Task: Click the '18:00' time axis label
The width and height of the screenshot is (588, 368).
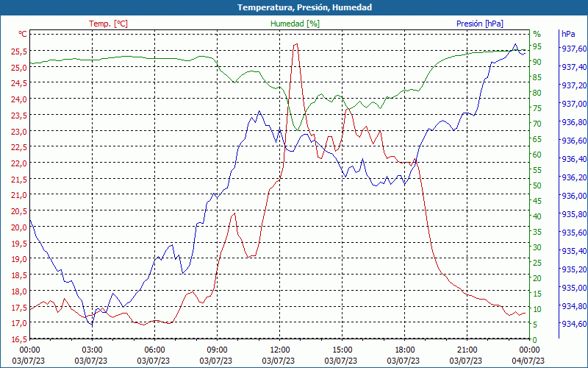Action: pyautogui.click(x=404, y=350)
